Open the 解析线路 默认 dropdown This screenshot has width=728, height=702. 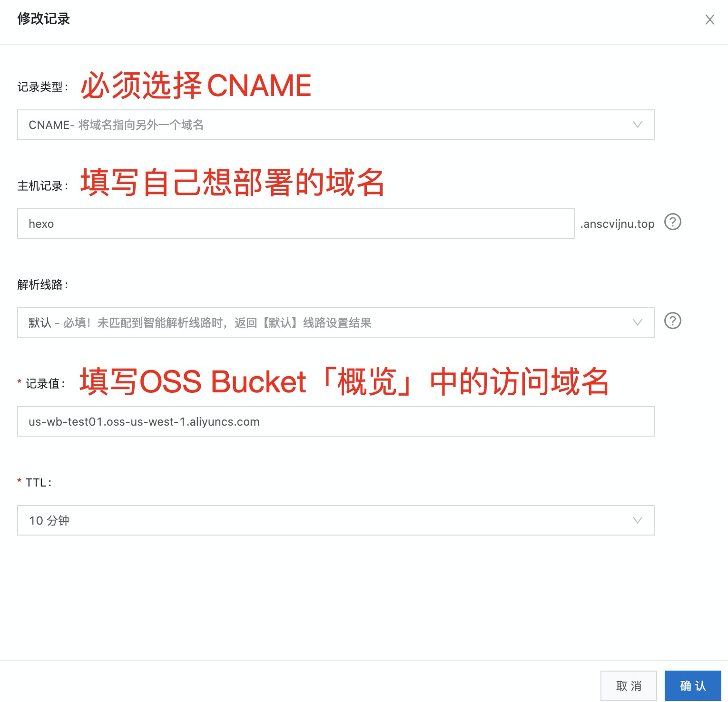pos(335,322)
